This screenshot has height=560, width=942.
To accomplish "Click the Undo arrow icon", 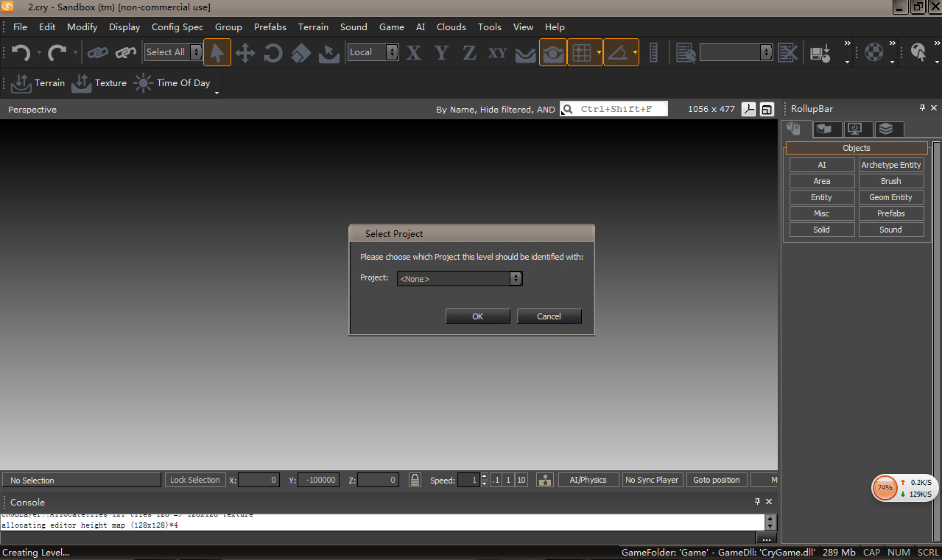I will pos(21,52).
